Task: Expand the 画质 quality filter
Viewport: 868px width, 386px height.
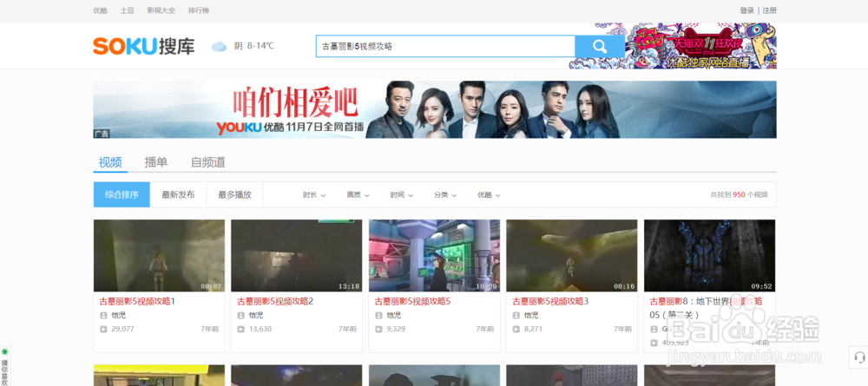Action: pyautogui.click(x=358, y=195)
